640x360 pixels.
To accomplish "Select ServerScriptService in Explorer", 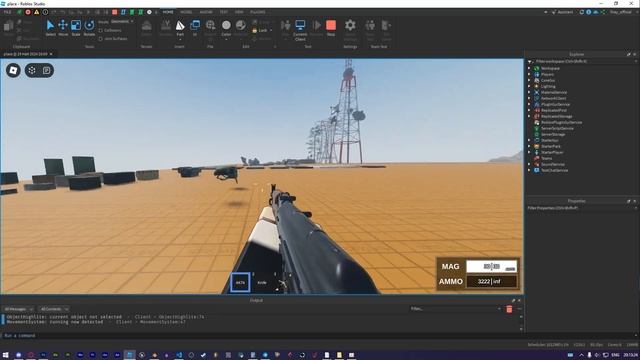I will pos(557,128).
